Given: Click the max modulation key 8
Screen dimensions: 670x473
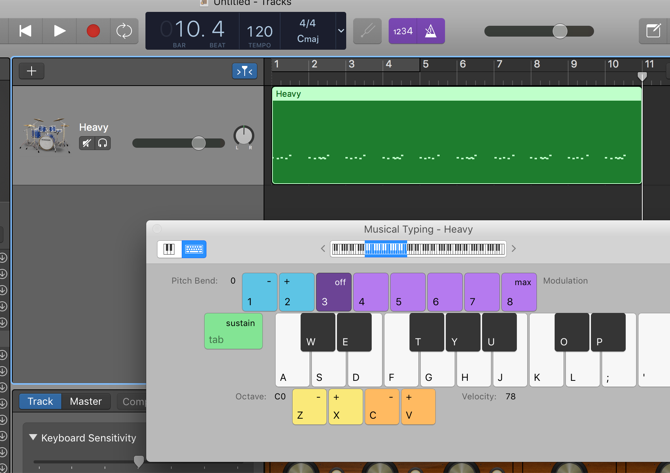Looking at the screenshot, I should coord(519,292).
